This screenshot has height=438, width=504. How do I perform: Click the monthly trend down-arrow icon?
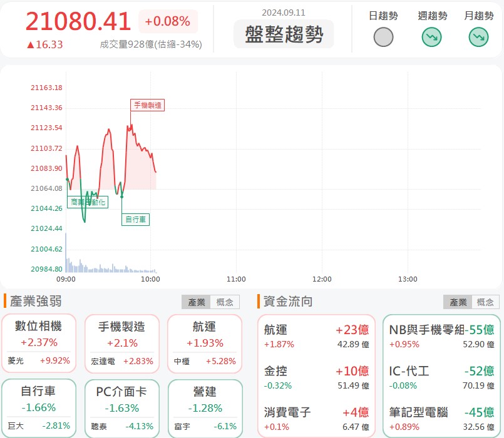tap(478, 38)
